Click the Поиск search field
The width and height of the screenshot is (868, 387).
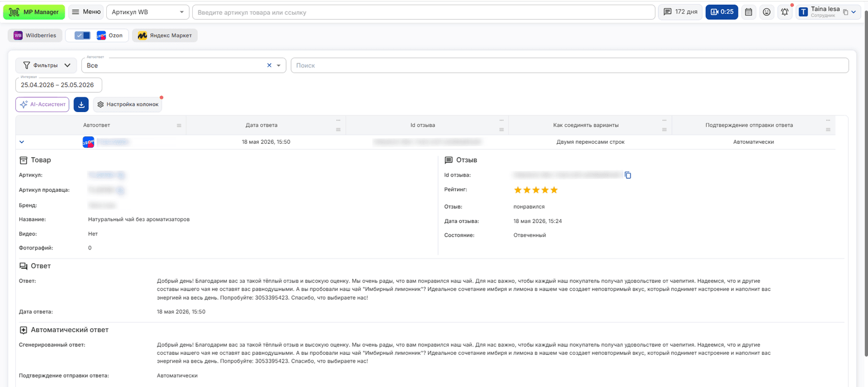[570, 66]
